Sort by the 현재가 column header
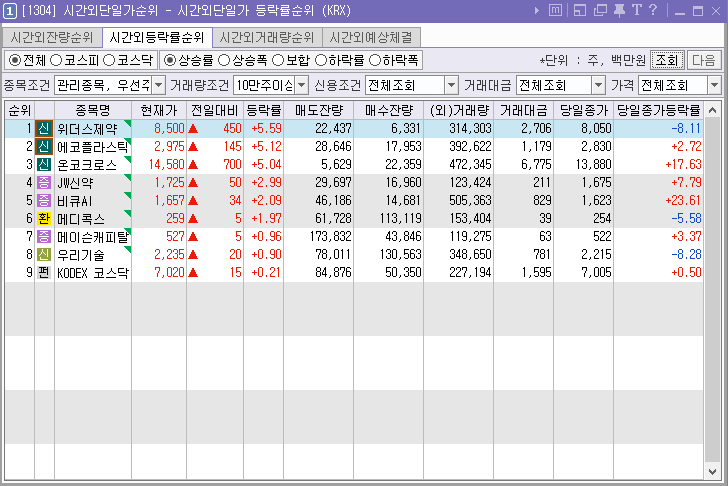The width and height of the screenshot is (728, 486). [159, 110]
